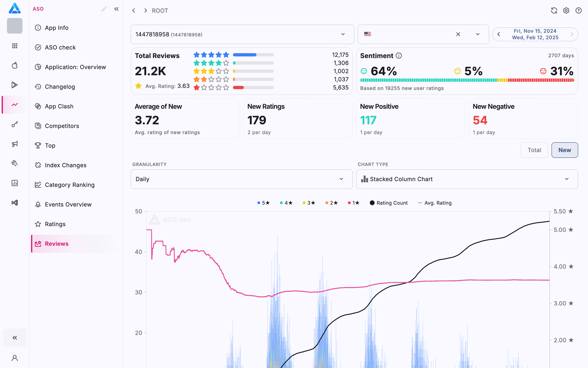Click the sentiment percentage color bar
Viewport: 588px width, 368px height.
tap(467, 80)
